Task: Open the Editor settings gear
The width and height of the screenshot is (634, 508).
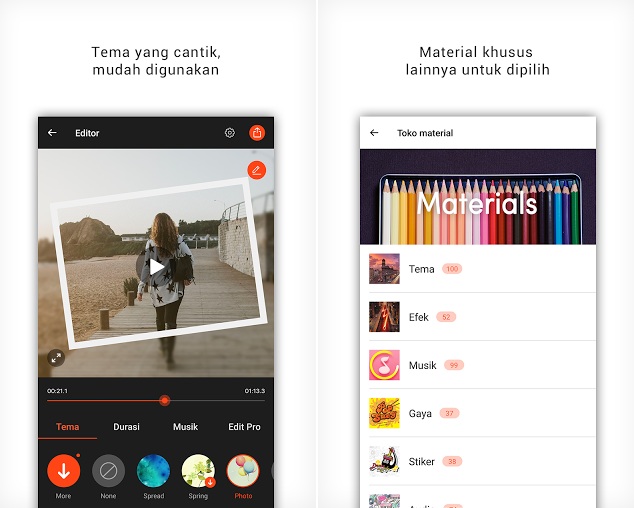Action: click(x=230, y=133)
